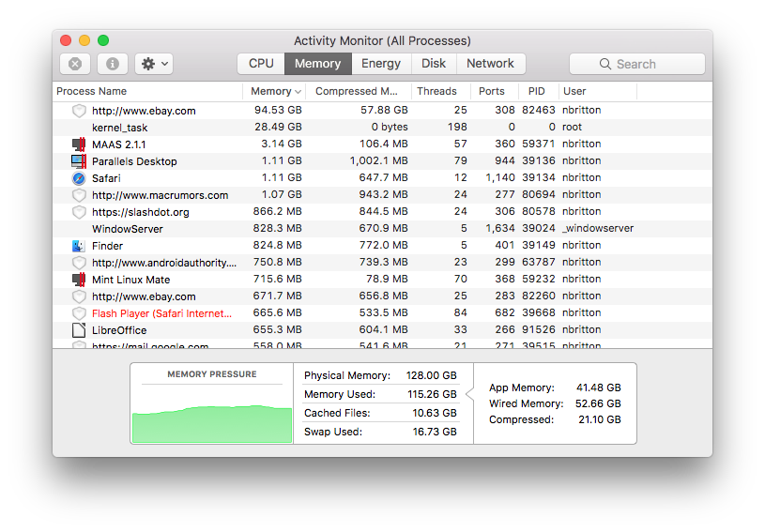Image resolution: width=765 pixels, height=532 pixels.
Task: Select the red Flash Player process name
Action: (x=162, y=313)
